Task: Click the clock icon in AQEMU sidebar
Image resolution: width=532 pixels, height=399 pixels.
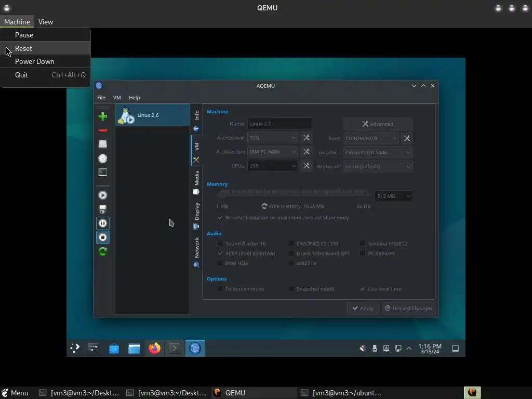Action: 102,158
